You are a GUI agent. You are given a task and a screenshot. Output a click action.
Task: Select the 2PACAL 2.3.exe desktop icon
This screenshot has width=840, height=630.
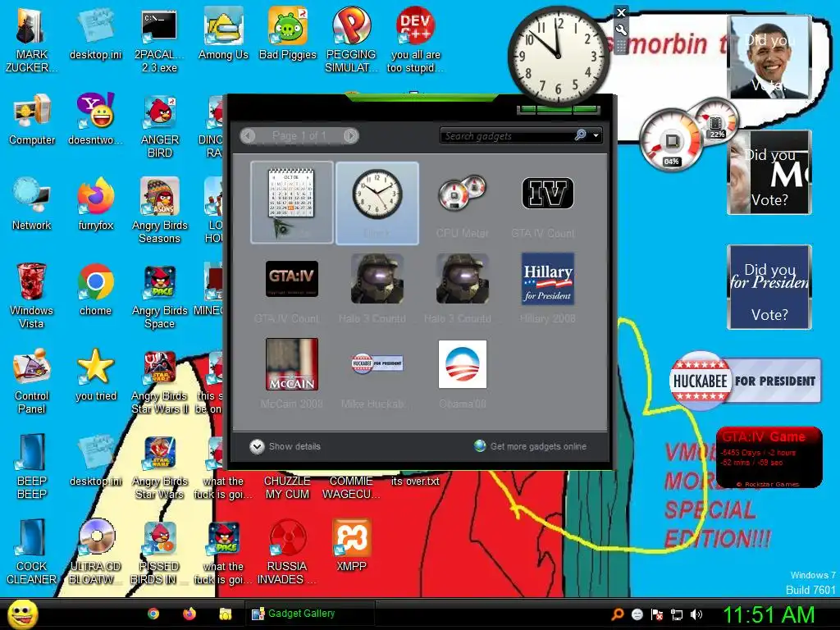tap(160, 41)
